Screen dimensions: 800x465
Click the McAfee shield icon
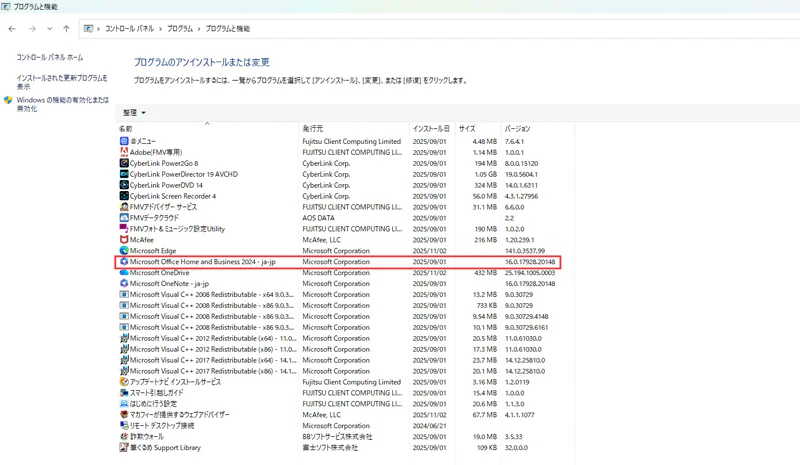pos(124,239)
